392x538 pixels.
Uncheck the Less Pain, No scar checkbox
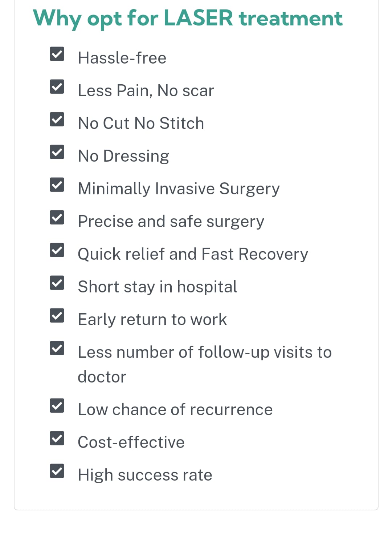[x=57, y=87]
